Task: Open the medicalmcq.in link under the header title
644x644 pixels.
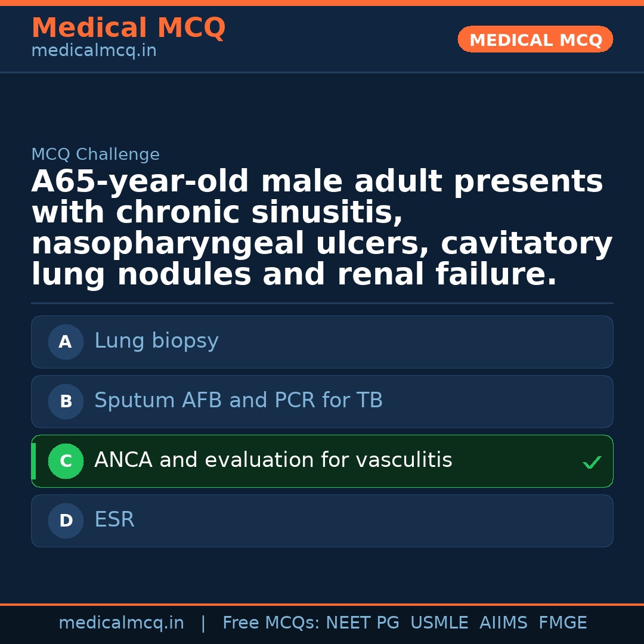Action: pyautogui.click(x=94, y=51)
